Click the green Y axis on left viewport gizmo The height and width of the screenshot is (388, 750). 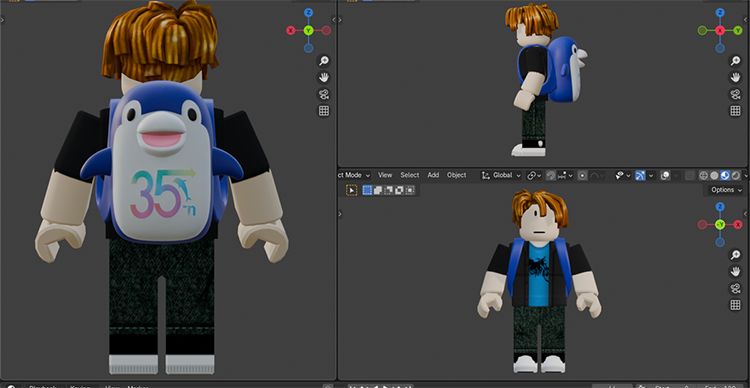[x=309, y=31]
